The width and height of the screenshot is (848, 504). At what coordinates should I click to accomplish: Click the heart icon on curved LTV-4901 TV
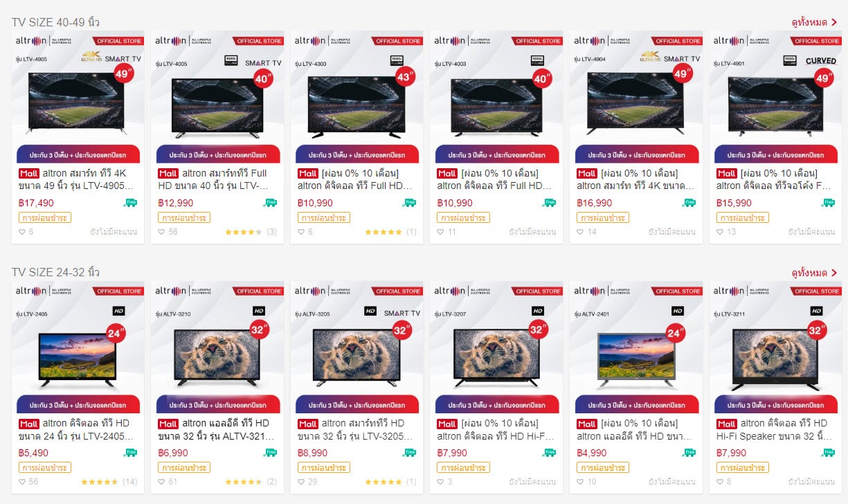point(720,232)
